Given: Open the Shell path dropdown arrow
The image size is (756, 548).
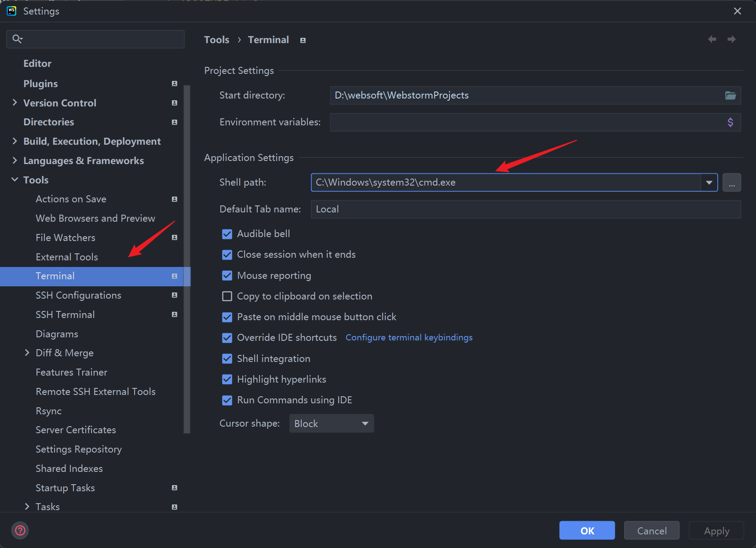Looking at the screenshot, I should tap(709, 183).
